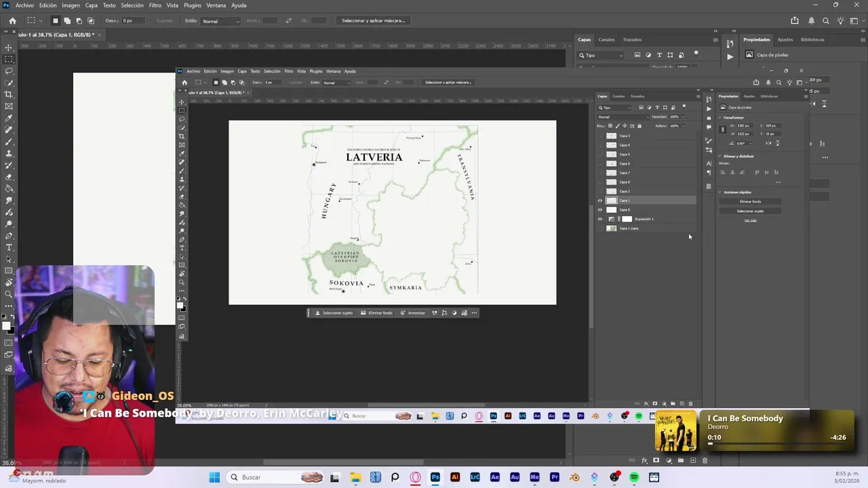Viewport: 868px width, 488px height.
Task: Lock all icon in inner Layers panel
Action: pos(641,126)
